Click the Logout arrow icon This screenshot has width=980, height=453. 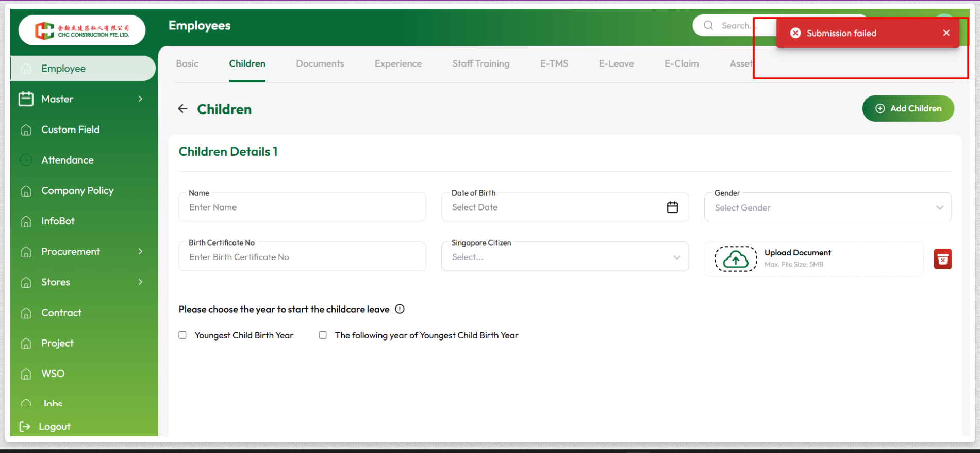25,426
